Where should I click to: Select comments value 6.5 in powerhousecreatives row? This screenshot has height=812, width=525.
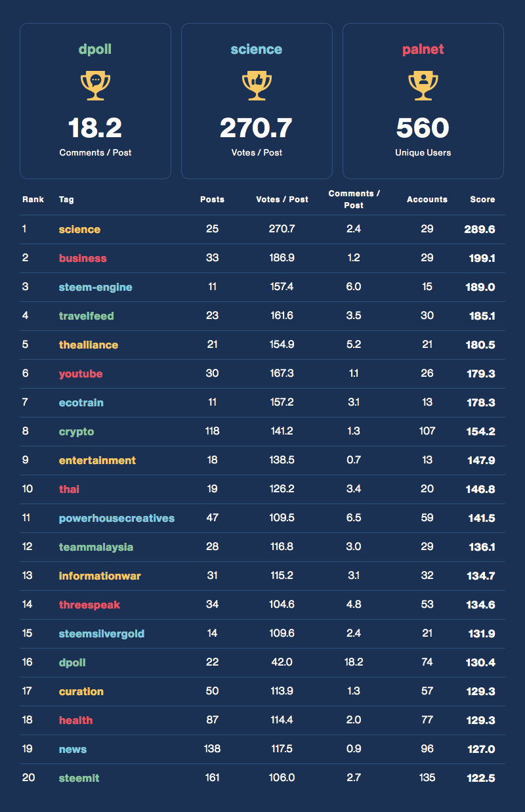354,518
